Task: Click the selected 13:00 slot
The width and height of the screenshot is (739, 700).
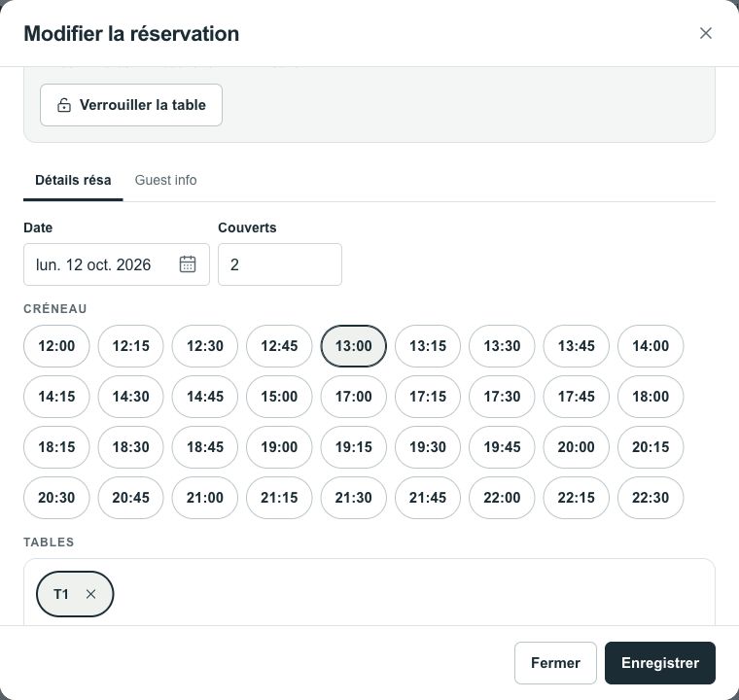Action: 354,346
